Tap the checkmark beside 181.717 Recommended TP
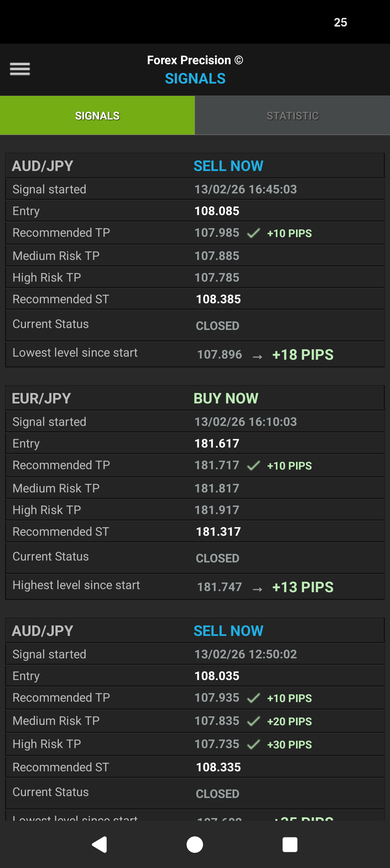390x868 pixels. click(253, 466)
